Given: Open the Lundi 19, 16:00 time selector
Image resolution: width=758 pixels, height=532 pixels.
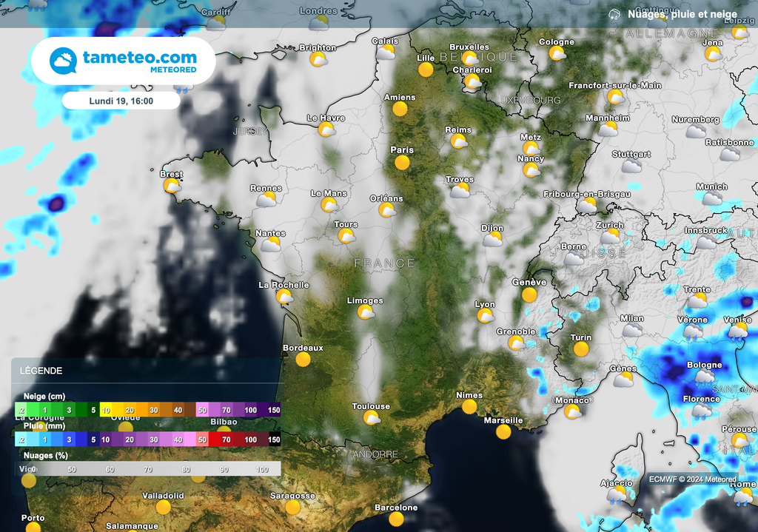Looking at the screenshot, I should [120, 101].
